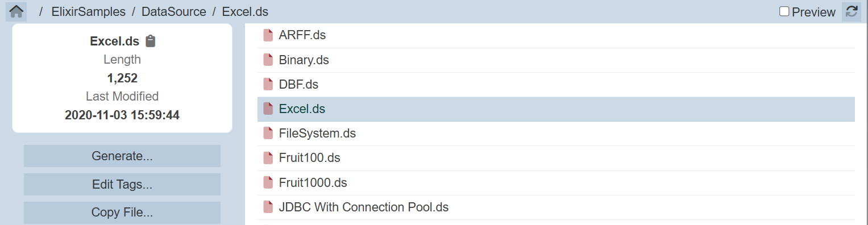
Task: Click the Copy File... button
Action: (x=122, y=213)
